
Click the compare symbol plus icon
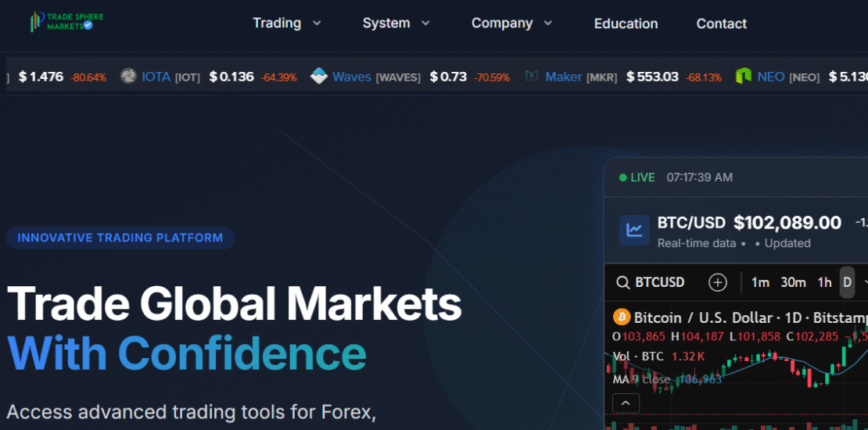point(717,283)
